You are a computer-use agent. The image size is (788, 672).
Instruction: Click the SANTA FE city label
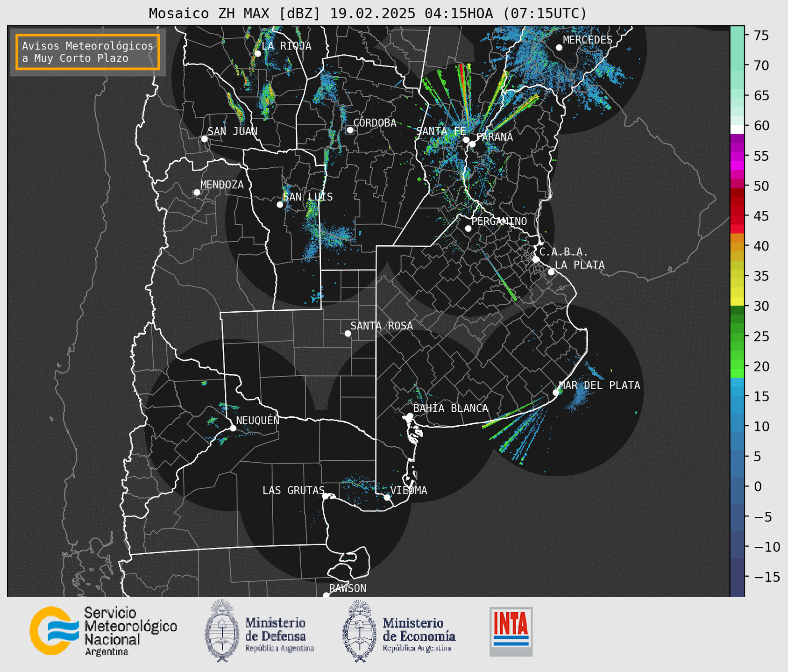[x=440, y=131]
